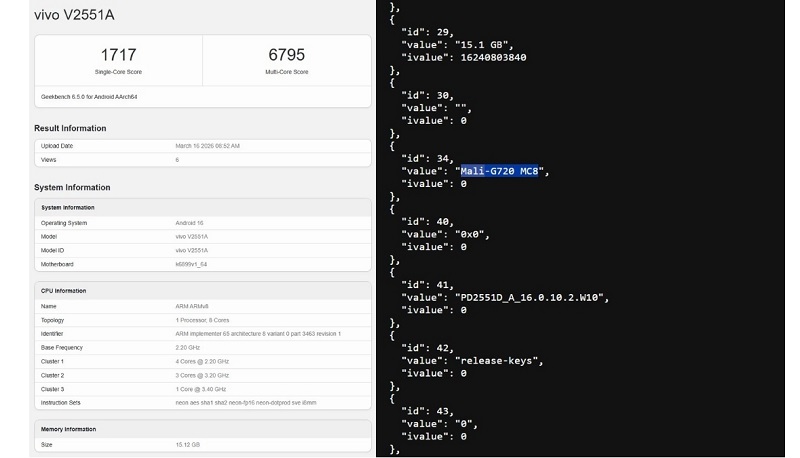Click the "CPU Information" table header

pyautogui.click(x=64, y=291)
